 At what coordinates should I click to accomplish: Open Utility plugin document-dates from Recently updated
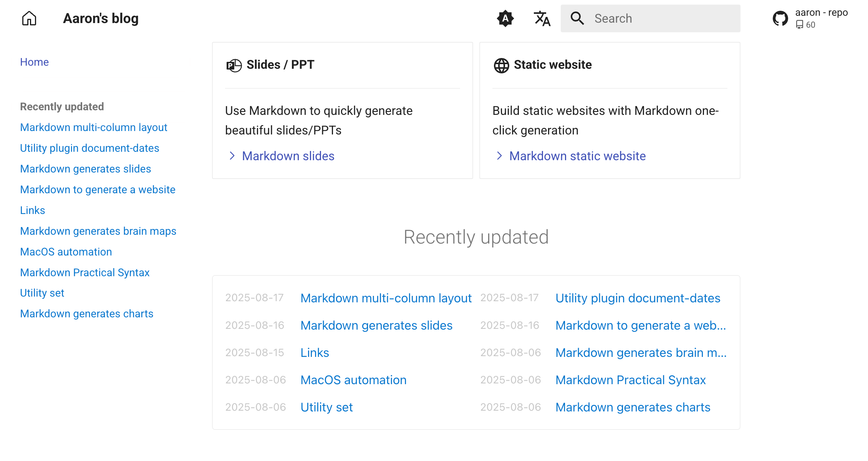pyautogui.click(x=638, y=298)
